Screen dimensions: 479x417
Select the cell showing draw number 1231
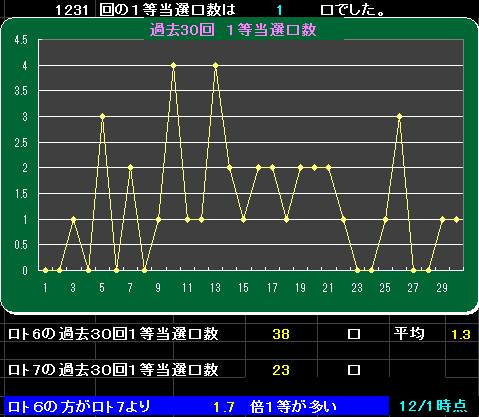[72, 10]
